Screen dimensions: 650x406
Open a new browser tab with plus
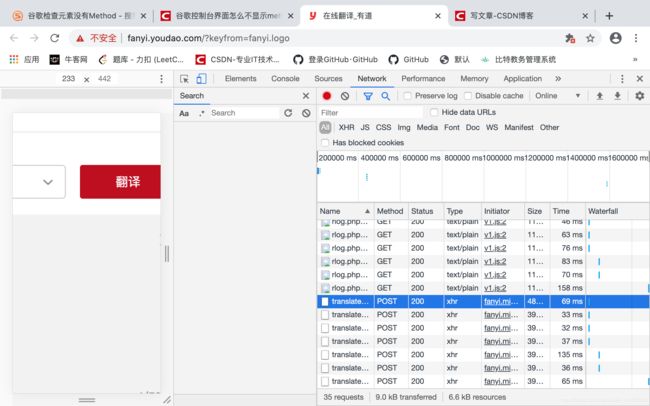[x=609, y=16]
